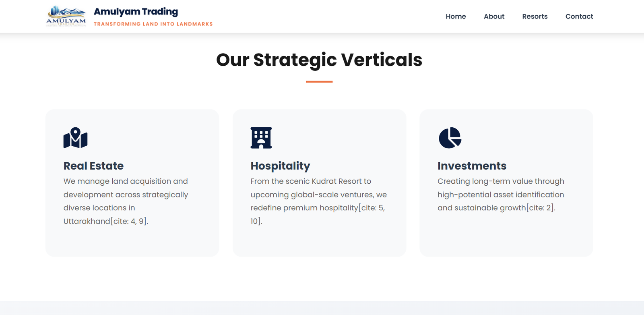Click the Our Strategic Verticals heading

(319, 60)
